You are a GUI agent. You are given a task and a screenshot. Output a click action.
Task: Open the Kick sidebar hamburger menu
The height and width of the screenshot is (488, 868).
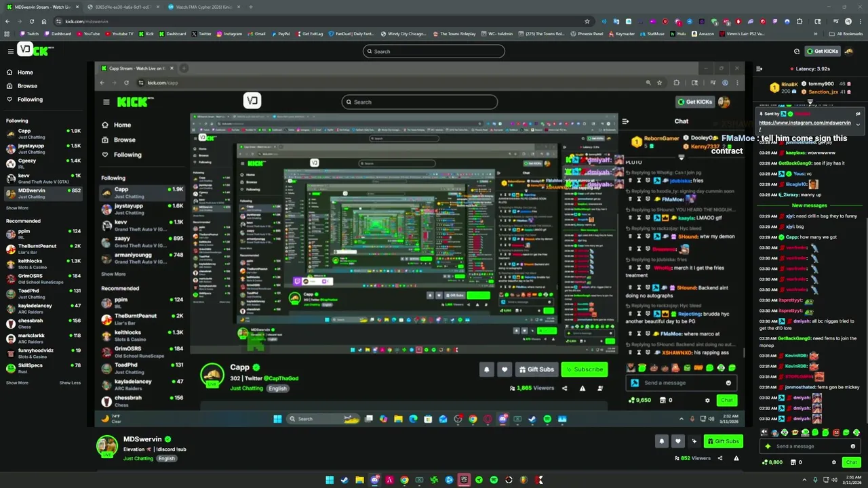[x=10, y=52]
